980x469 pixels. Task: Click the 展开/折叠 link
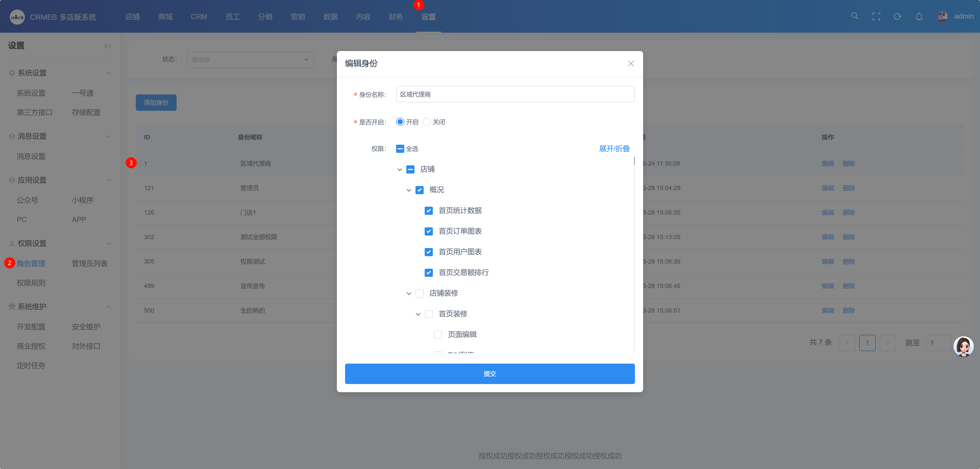(614, 149)
